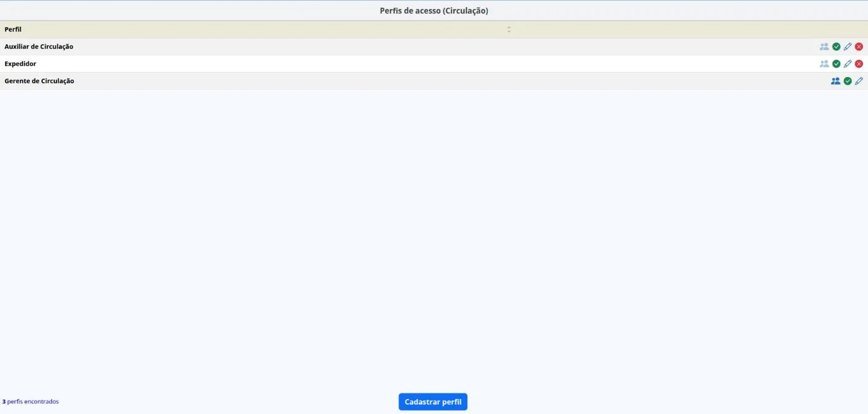This screenshot has height=414, width=868.
Task: Click green check icon for Gerente de Circulação
Action: [848, 81]
